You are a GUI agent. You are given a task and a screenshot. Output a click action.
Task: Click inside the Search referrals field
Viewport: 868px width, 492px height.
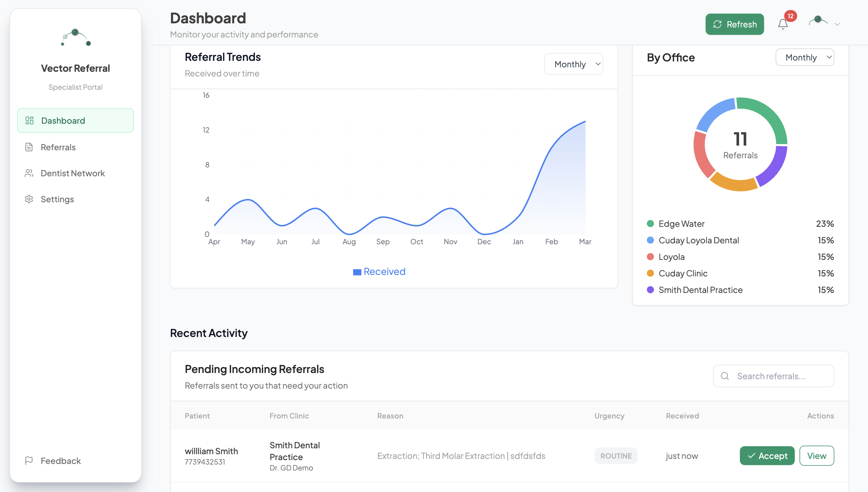coord(774,376)
